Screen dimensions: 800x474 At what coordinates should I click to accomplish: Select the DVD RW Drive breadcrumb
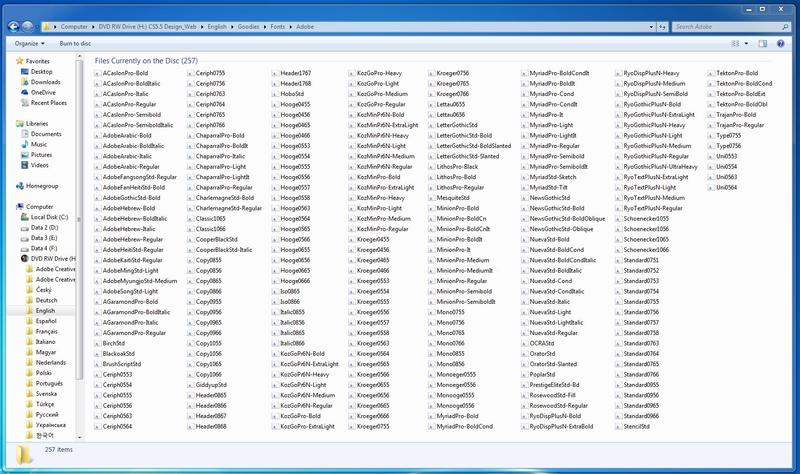coord(147,27)
